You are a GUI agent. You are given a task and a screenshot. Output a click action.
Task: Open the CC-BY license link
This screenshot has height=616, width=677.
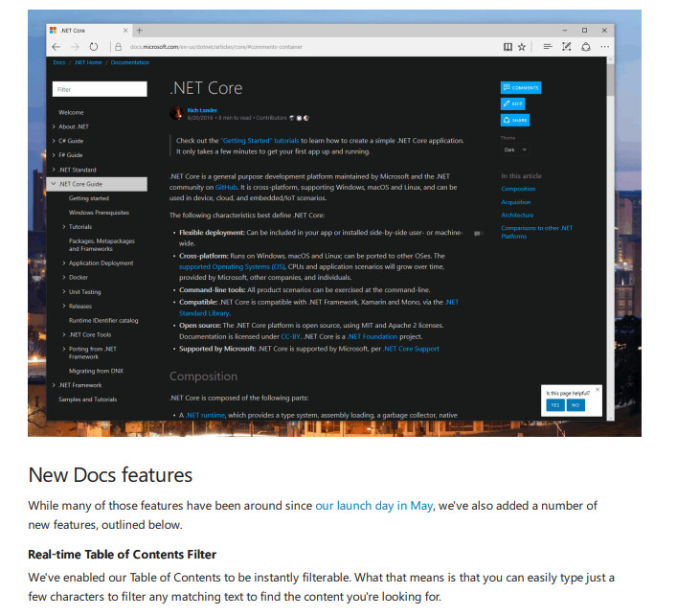[290, 336]
